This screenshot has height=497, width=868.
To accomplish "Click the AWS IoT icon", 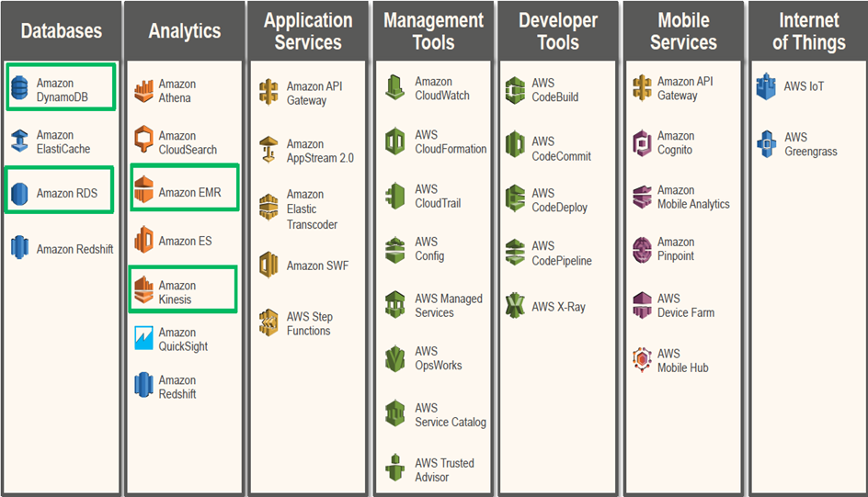I will 766,86.
